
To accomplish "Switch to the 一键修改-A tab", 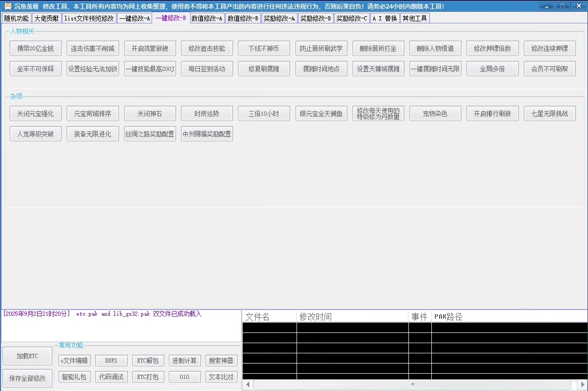I will pyautogui.click(x=135, y=18).
